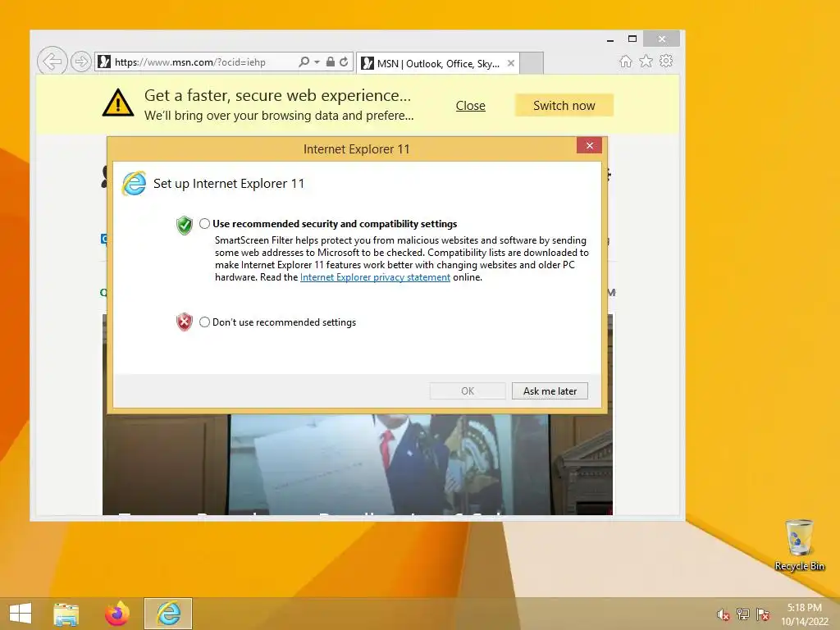Close the MSN browser tab
Screen dimensions: 840x630
[511, 63]
